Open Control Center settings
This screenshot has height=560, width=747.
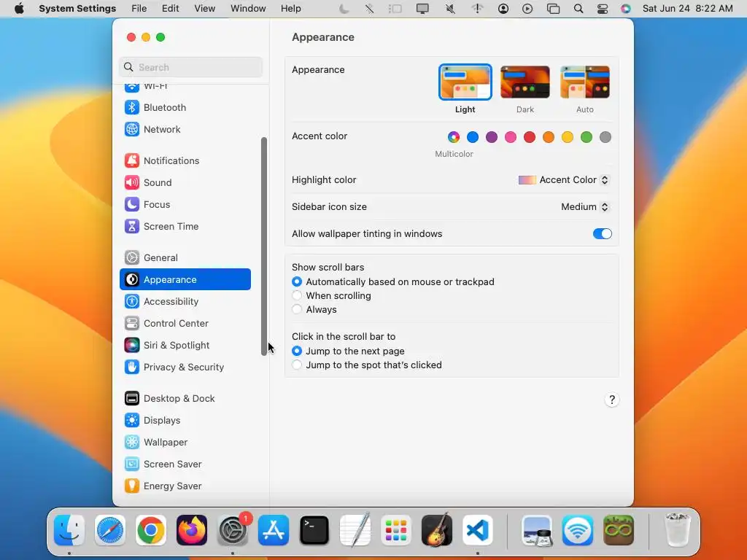(x=185, y=324)
